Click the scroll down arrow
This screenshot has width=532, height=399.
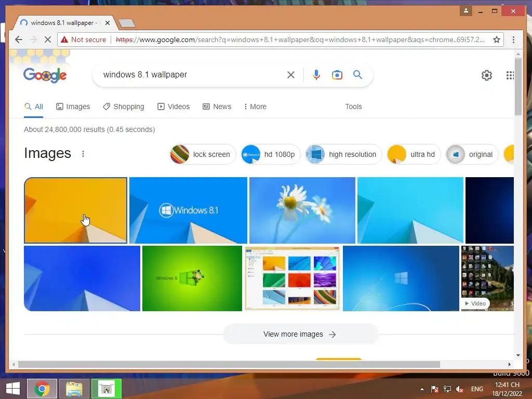coord(518,355)
